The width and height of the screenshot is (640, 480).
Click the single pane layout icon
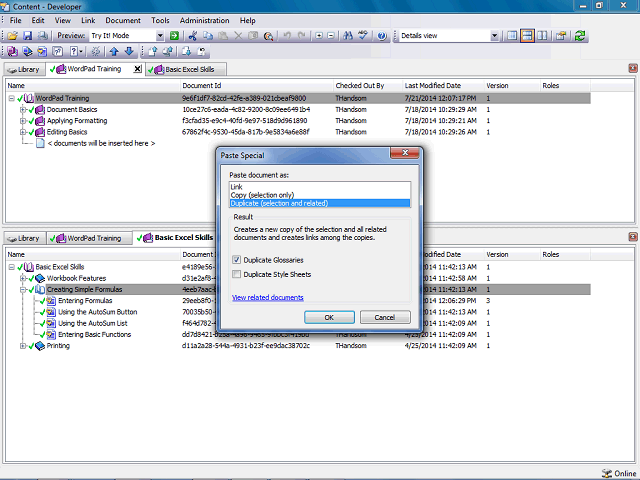coord(512,36)
